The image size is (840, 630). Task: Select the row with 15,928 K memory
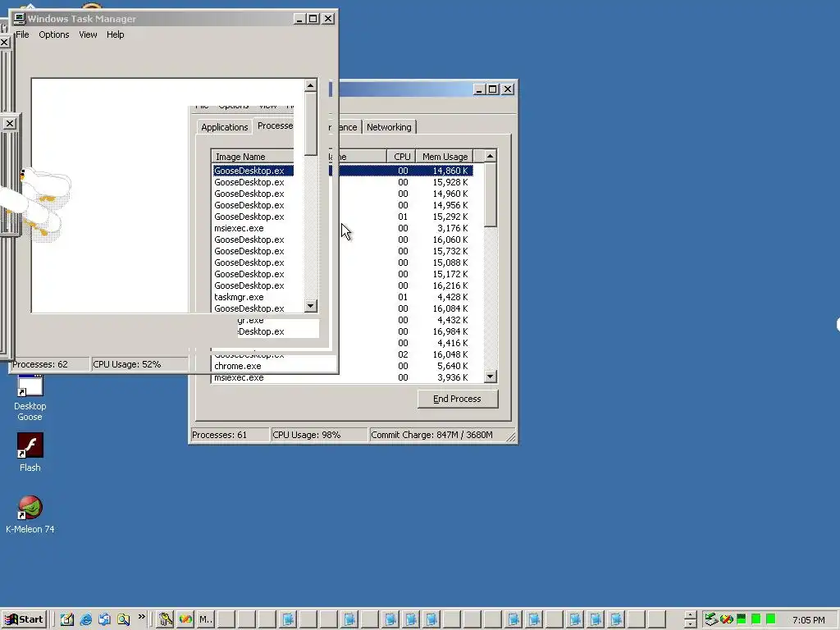click(x=343, y=182)
